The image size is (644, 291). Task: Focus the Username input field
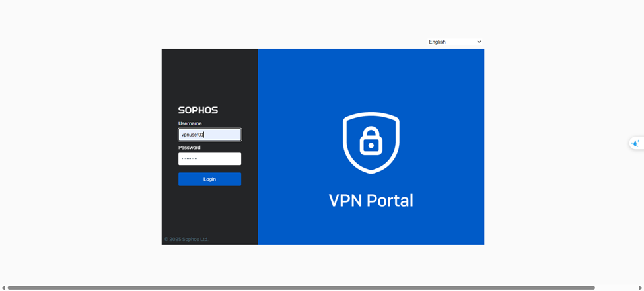(209, 135)
